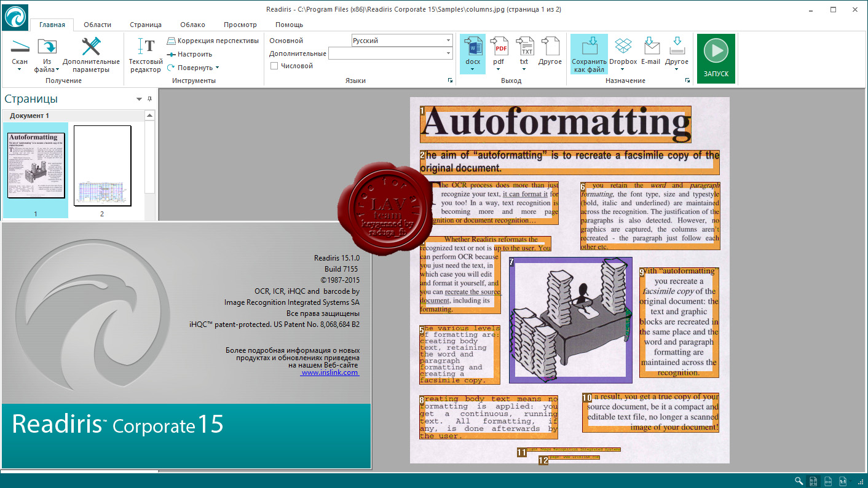868x488 pixels.
Task: Click the pin icon on Страницы panel
Action: (x=149, y=99)
